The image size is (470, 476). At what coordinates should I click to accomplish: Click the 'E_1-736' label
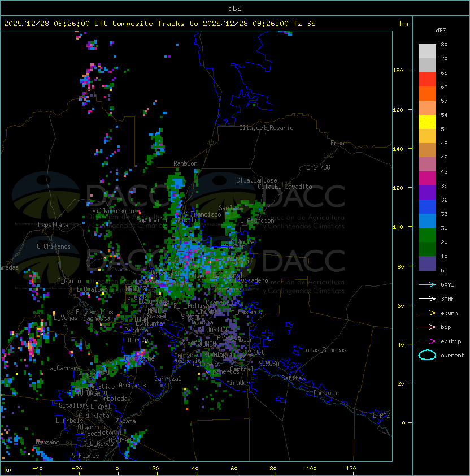[318, 167]
